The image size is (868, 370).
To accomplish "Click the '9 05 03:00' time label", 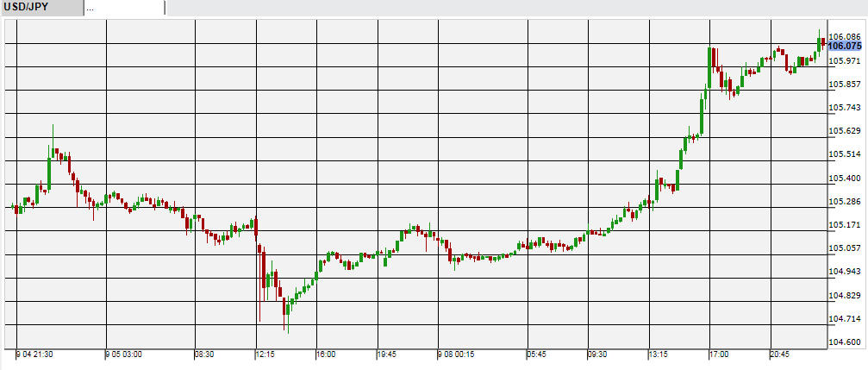I will click(x=124, y=354).
